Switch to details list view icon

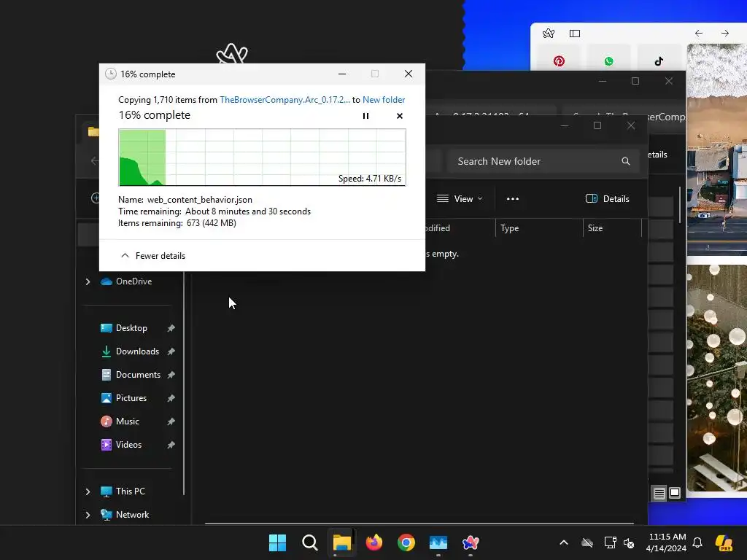pyautogui.click(x=659, y=494)
